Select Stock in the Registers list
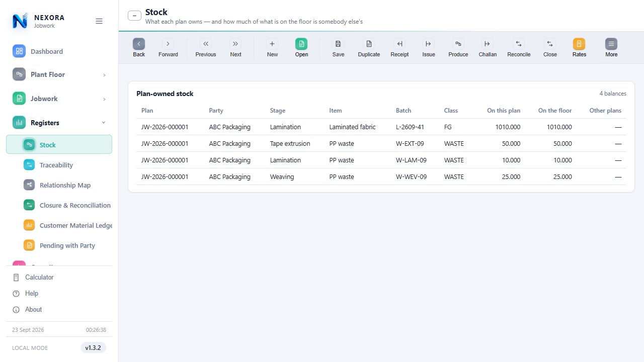 (x=59, y=145)
